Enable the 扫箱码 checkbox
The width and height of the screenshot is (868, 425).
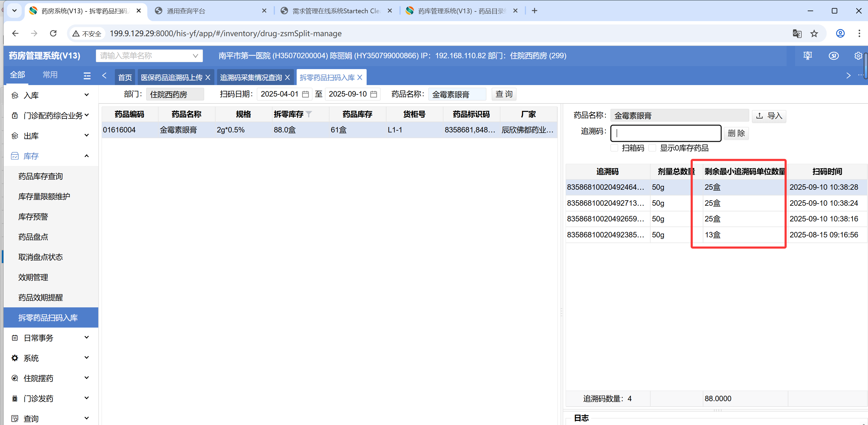coord(614,148)
